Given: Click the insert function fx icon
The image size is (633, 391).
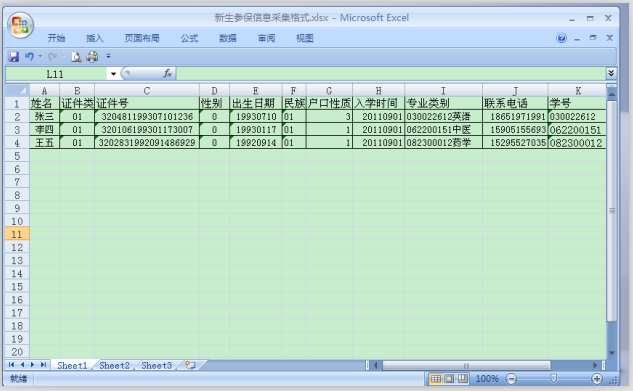Looking at the screenshot, I should (168, 74).
